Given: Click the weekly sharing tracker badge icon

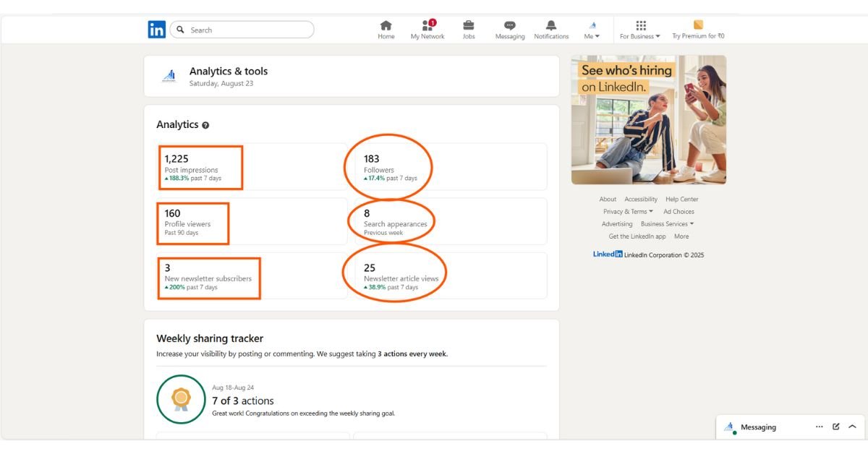Looking at the screenshot, I should pyautogui.click(x=181, y=399).
